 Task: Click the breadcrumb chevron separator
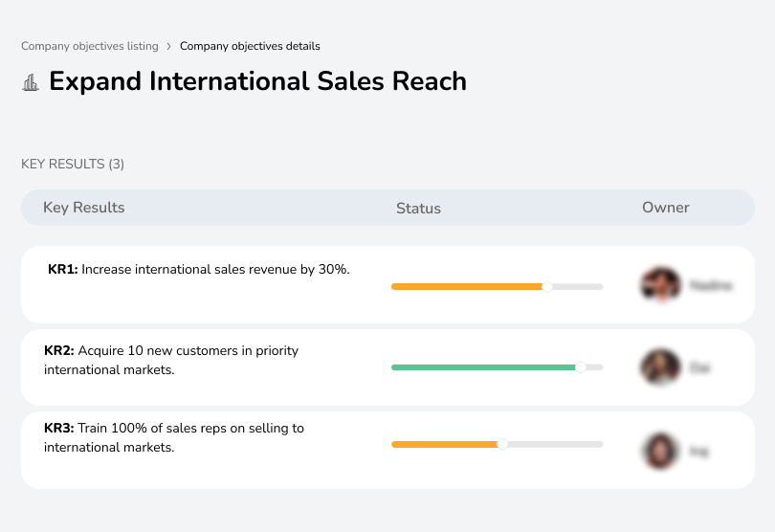[169, 47]
